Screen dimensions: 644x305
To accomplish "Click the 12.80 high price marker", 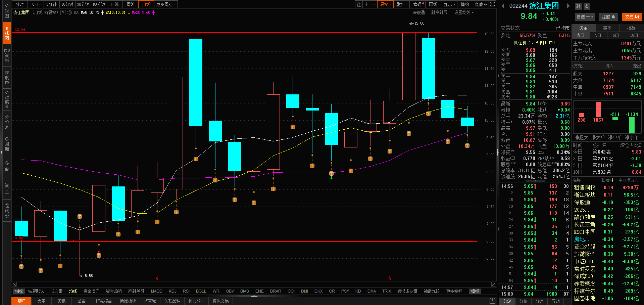I will click(x=417, y=23).
